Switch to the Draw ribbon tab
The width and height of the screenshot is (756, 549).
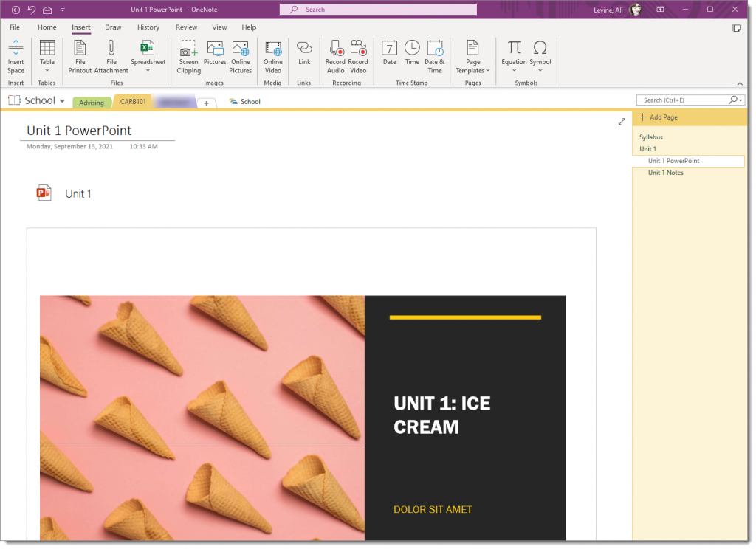pos(113,27)
